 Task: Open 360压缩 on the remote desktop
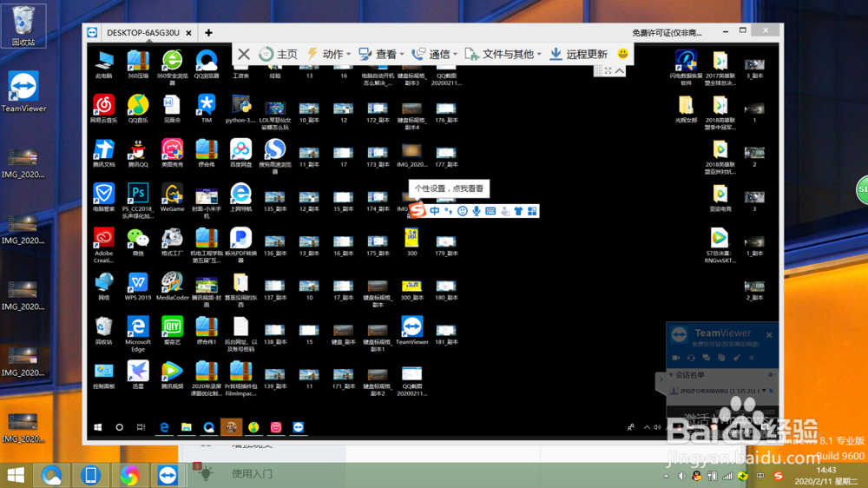point(138,63)
